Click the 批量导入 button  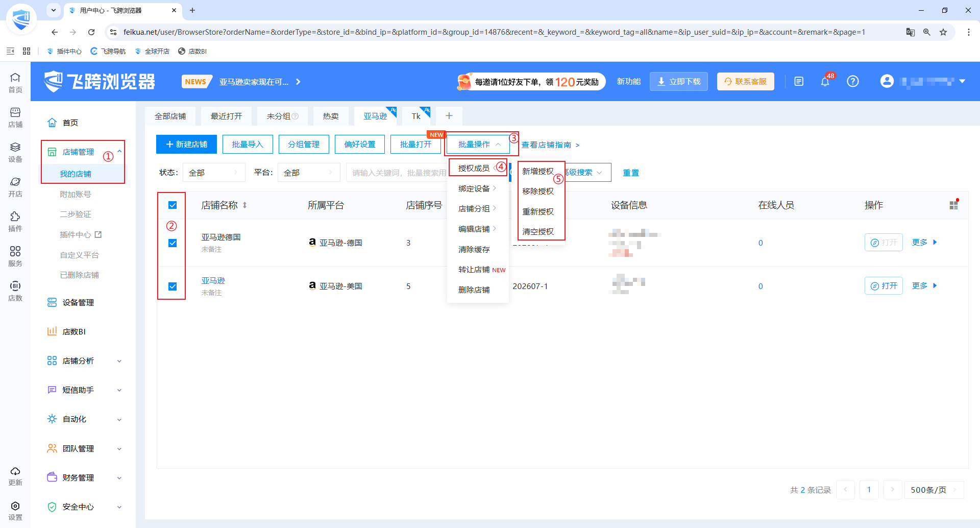click(248, 145)
